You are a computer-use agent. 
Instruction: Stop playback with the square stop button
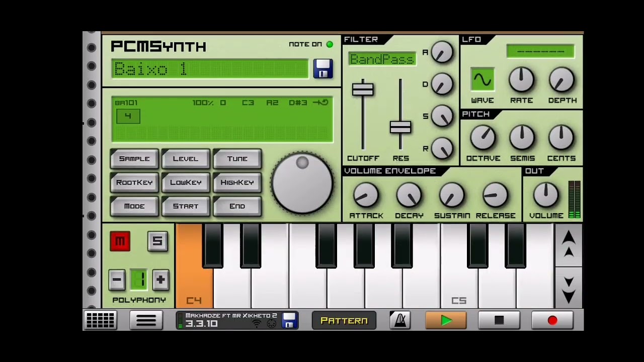tap(499, 320)
